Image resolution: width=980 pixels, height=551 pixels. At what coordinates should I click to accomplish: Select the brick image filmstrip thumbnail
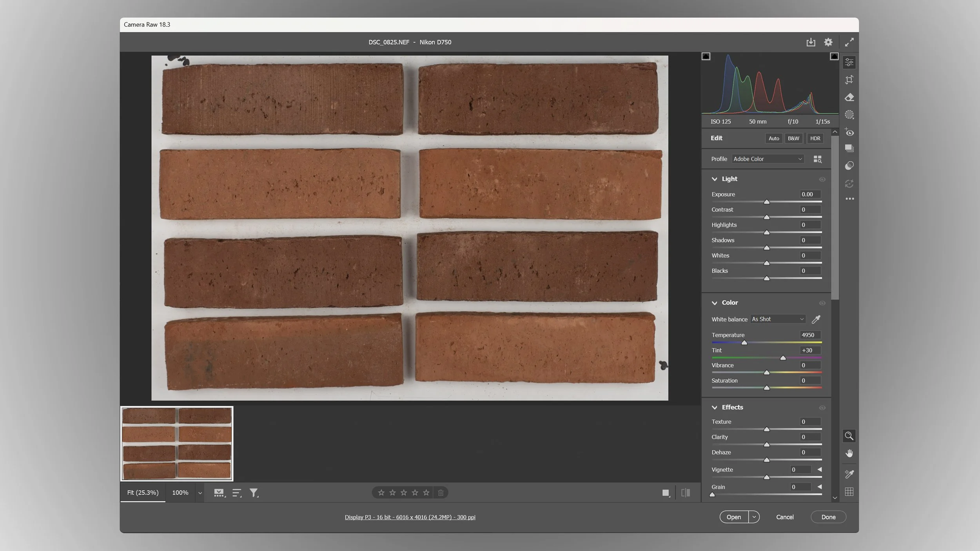(x=177, y=444)
